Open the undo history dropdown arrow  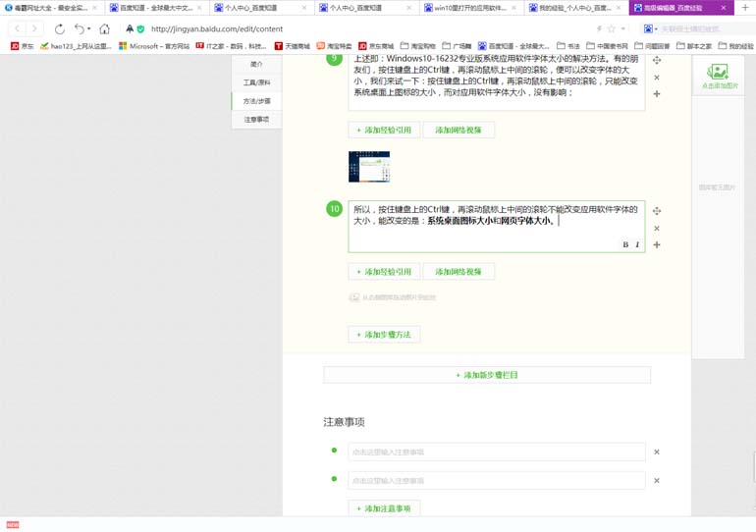click(x=89, y=29)
